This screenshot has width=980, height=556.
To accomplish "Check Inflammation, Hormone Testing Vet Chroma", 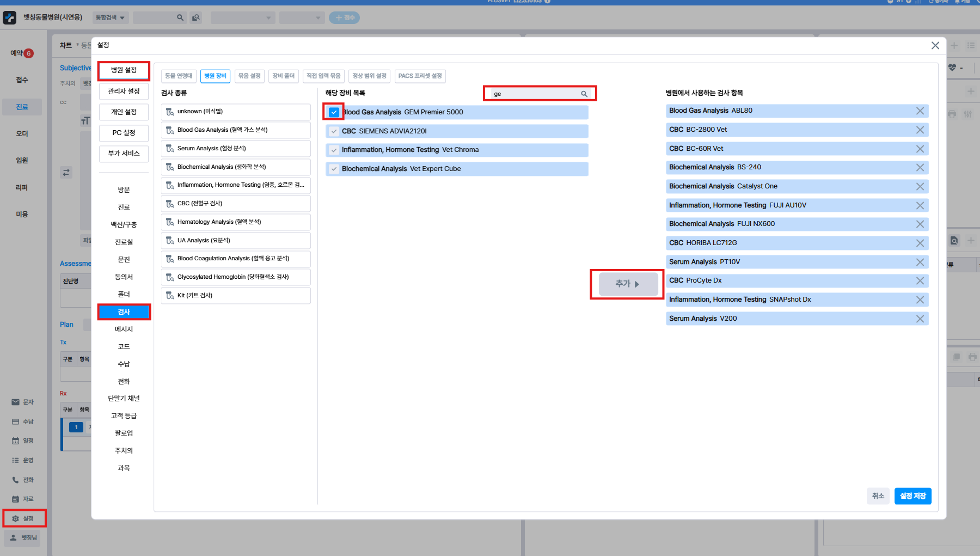I will click(334, 150).
